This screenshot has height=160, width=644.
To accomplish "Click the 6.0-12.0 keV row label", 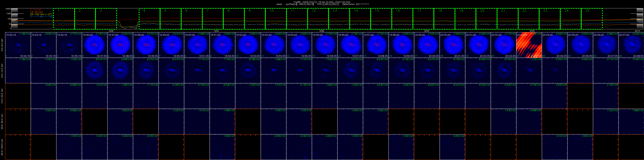I will (2, 70).
